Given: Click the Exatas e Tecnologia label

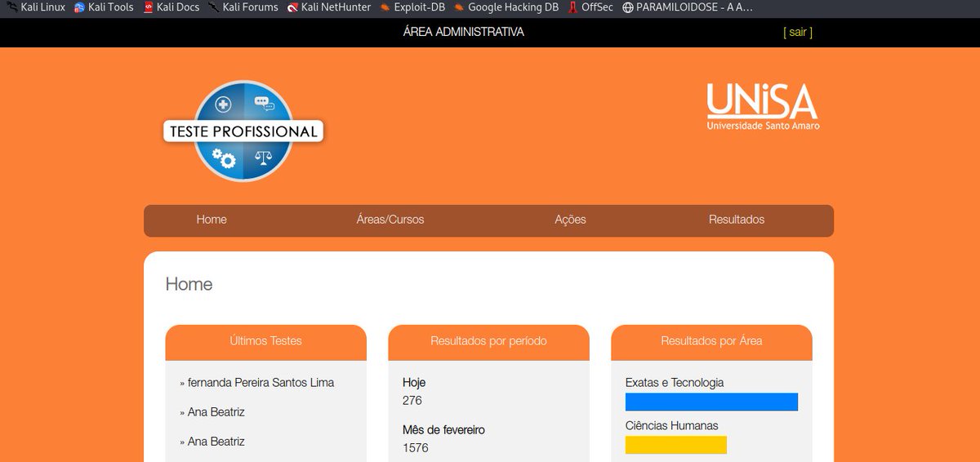Looking at the screenshot, I should [x=675, y=383].
